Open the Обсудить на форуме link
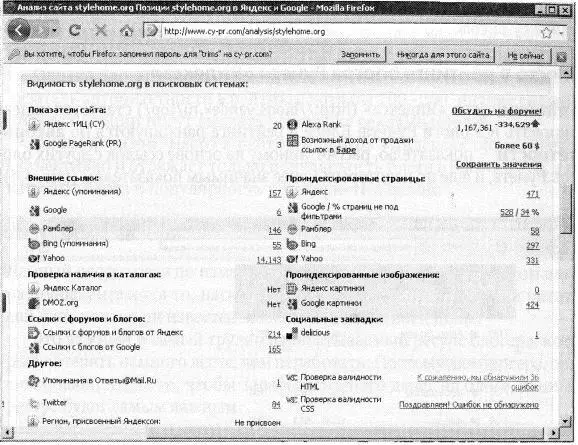This screenshot has height=445, width=578. tap(497, 111)
